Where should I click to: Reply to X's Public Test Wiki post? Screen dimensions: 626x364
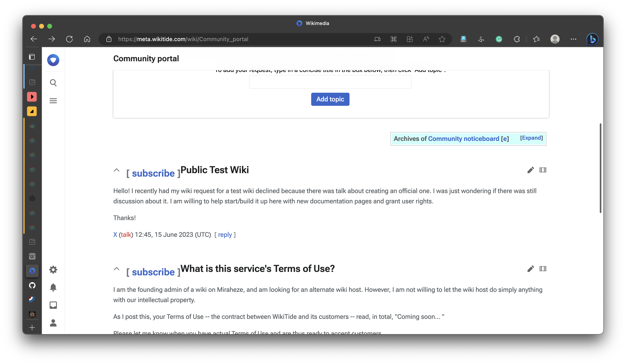225,234
